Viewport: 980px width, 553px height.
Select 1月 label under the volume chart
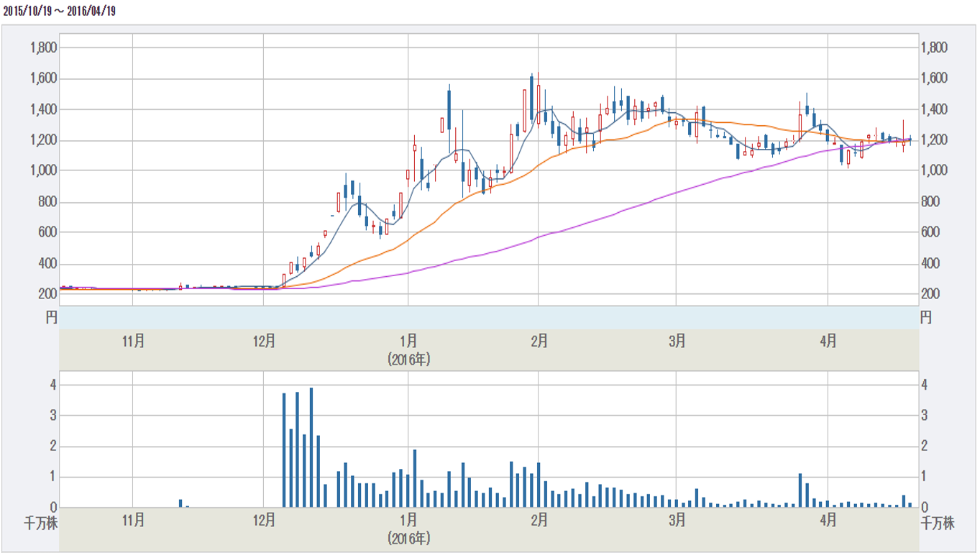click(x=408, y=520)
